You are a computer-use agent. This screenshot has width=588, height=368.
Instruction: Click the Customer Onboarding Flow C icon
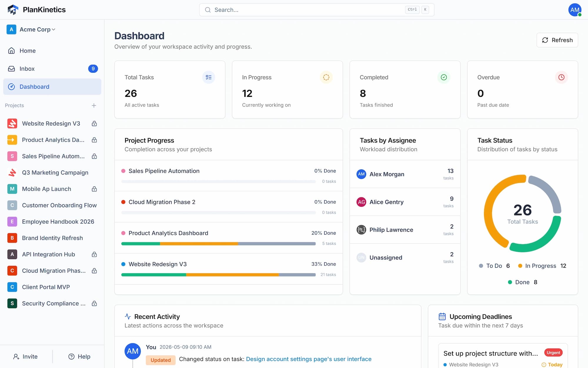(12, 205)
